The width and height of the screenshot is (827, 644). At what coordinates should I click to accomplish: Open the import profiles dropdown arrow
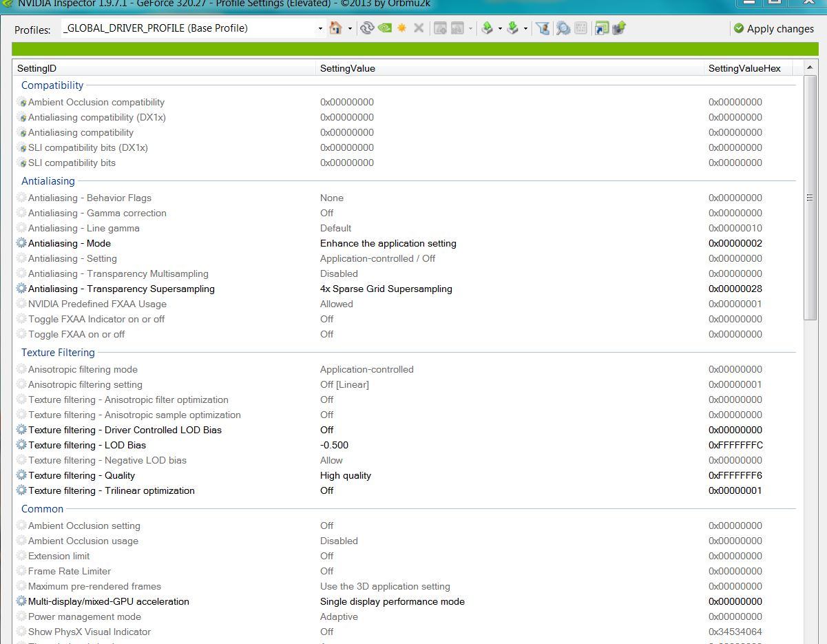click(525, 29)
